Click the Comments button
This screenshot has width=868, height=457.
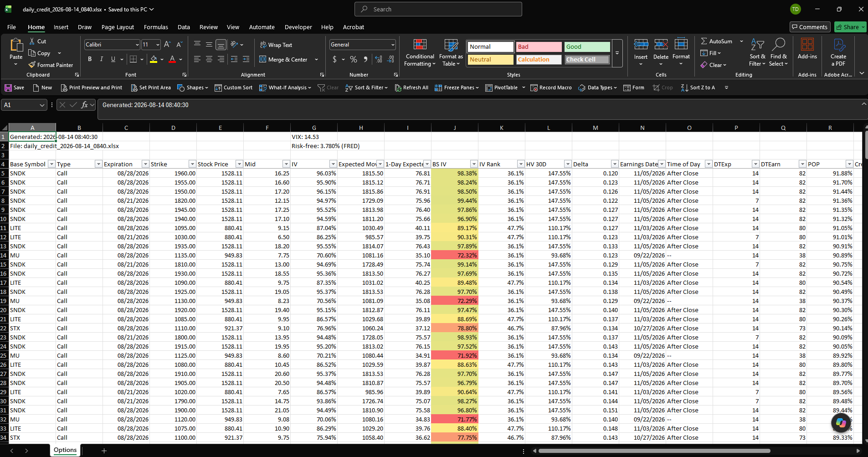[810, 27]
